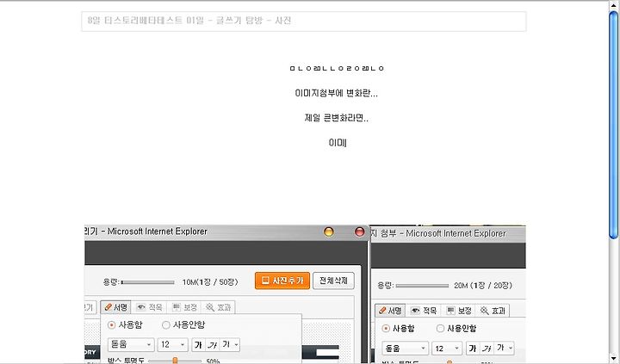Select 사용안함 radio in the 20M attach window
This screenshot has height=364, width=620.
coord(440,329)
